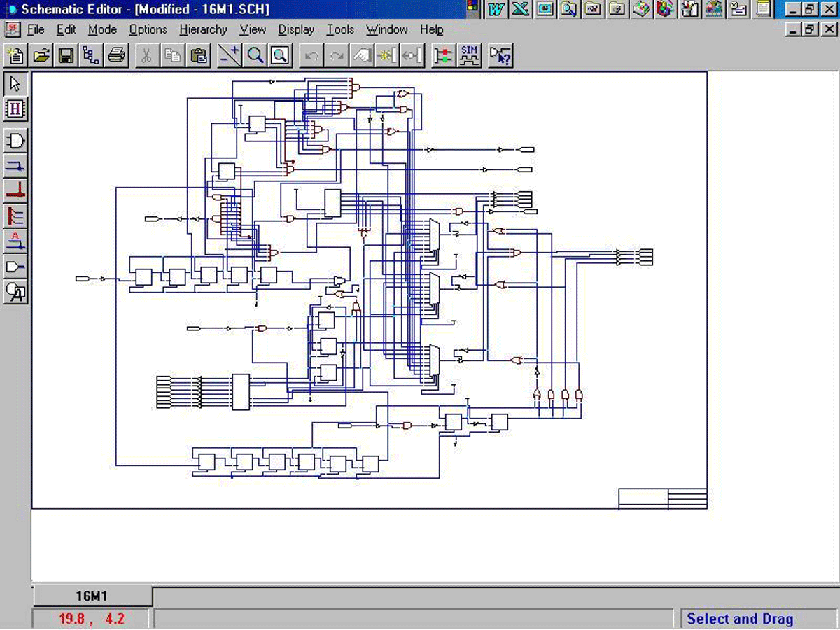This screenshot has height=630, width=840.
Task: Open the Hierarchy menu
Action: (x=204, y=29)
